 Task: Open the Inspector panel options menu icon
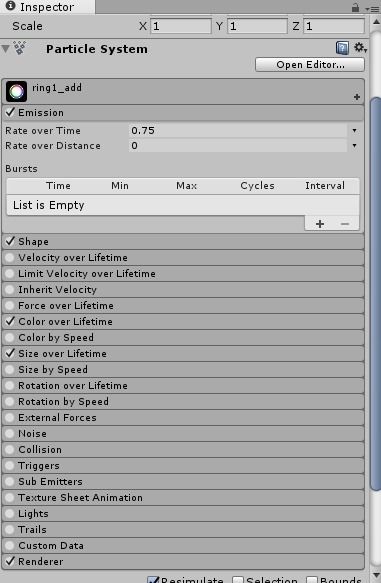(x=372, y=9)
